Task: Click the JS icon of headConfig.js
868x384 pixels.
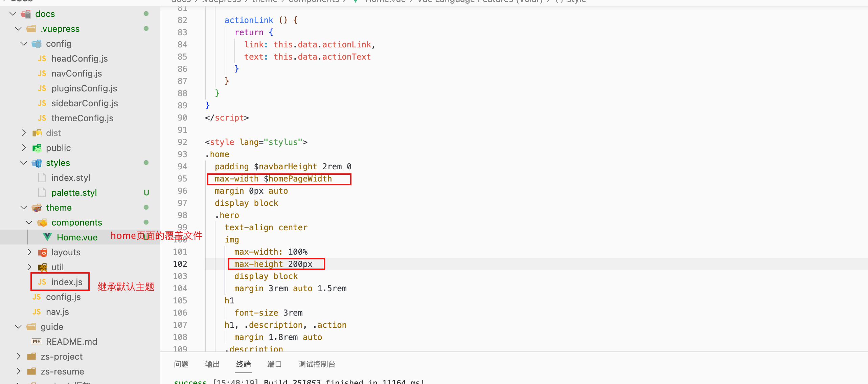Action: 42,59
